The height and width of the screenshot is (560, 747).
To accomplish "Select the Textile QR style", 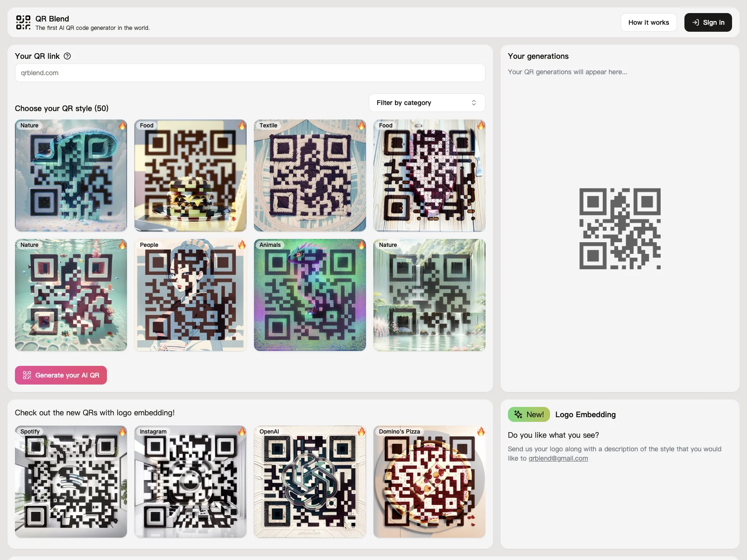I will coord(310,175).
